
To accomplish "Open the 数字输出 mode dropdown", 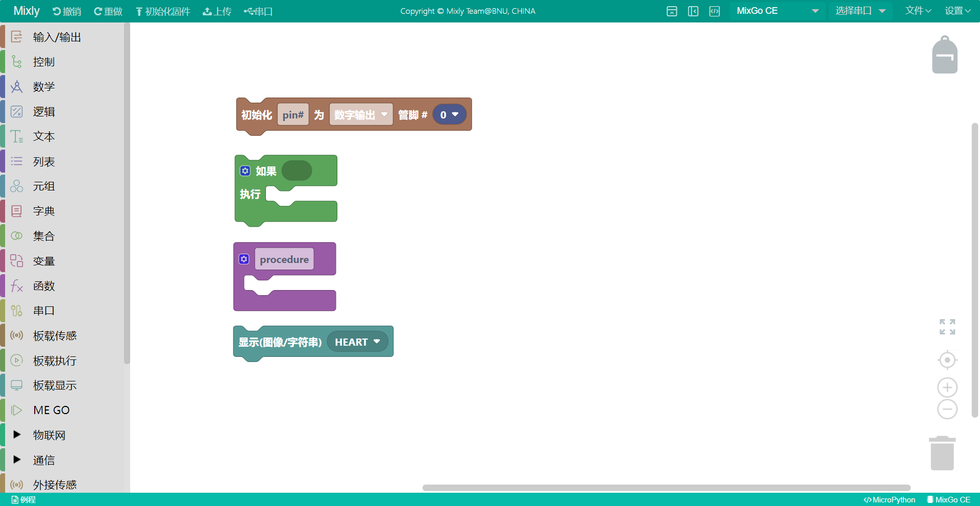I will (x=361, y=114).
